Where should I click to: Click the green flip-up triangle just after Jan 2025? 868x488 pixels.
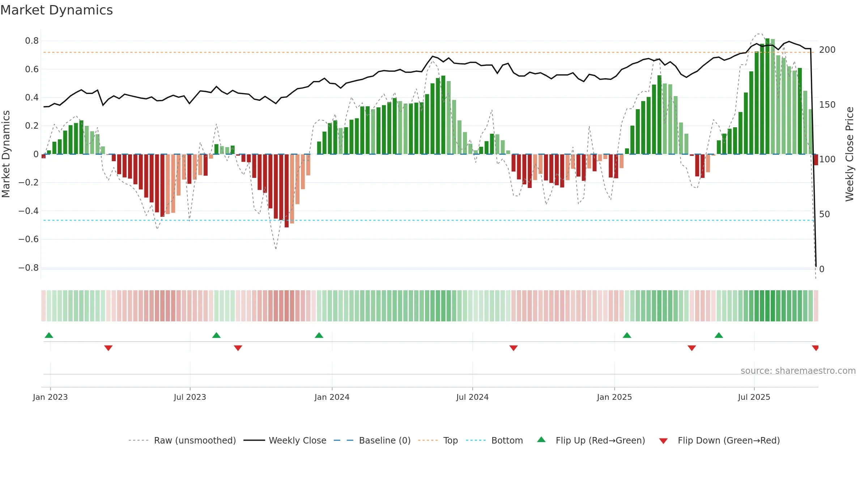point(627,335)
